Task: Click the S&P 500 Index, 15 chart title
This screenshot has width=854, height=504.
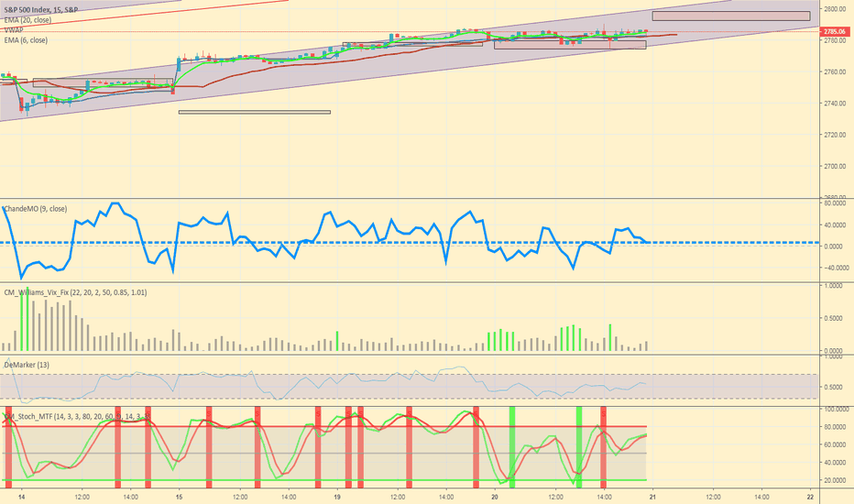Action: (41, 10)
